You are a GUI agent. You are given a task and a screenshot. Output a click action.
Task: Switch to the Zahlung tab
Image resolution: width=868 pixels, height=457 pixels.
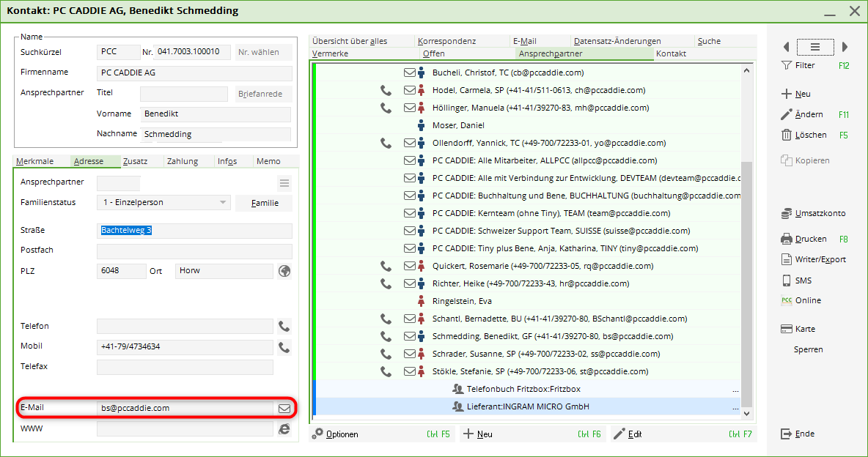[x=182, y=161]
